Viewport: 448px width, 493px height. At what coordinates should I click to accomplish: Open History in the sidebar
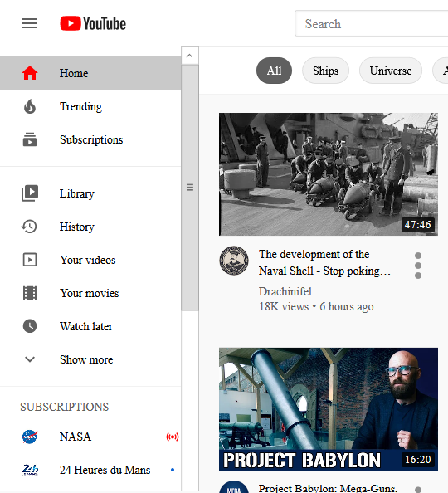(90, 227)
